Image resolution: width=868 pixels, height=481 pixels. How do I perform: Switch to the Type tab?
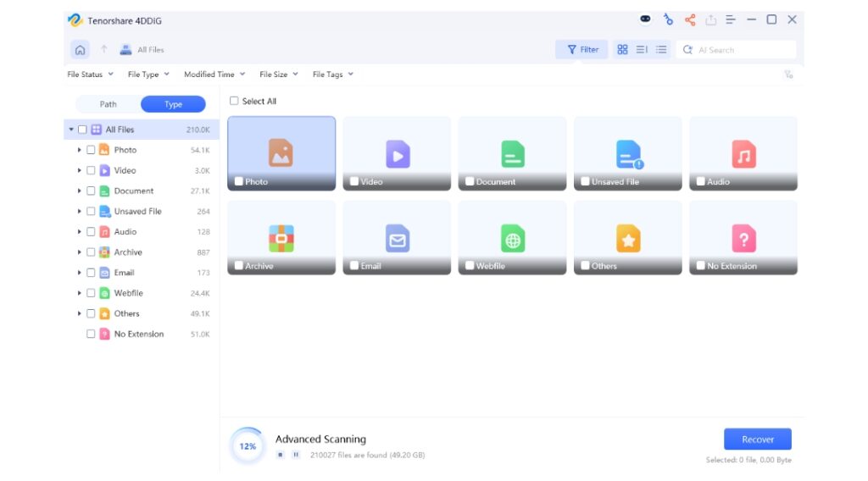coord(173,104)
